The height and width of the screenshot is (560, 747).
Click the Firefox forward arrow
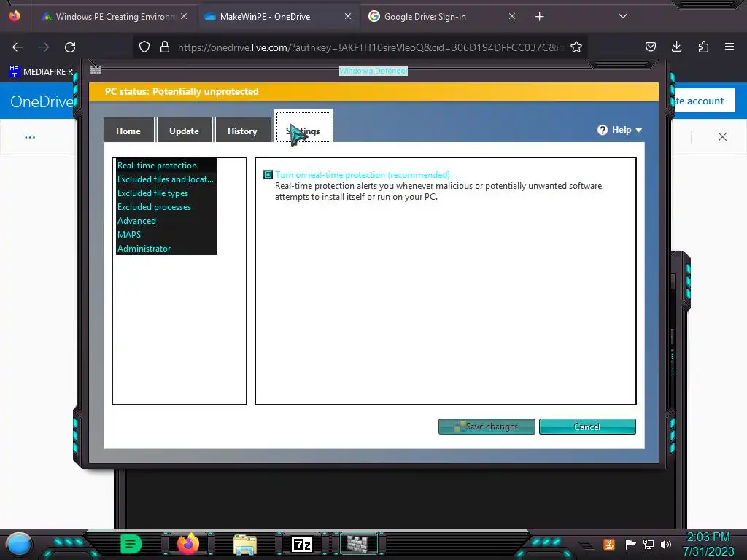coord(44,47)
